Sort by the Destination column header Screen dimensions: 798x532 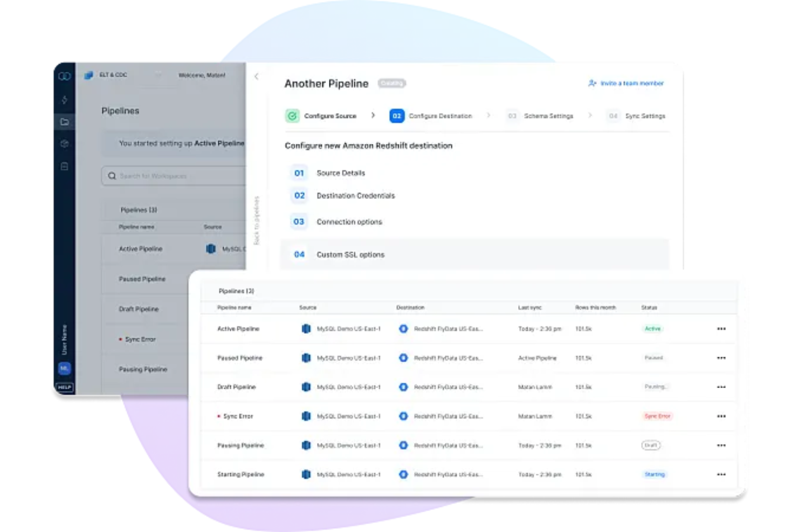pos(410,308)
